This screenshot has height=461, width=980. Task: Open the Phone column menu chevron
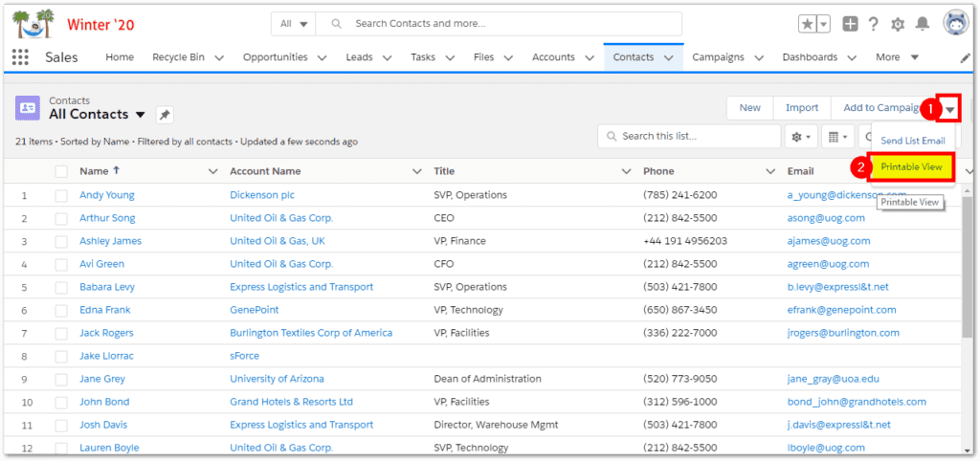pyautogui.click(x=770, y=171)
